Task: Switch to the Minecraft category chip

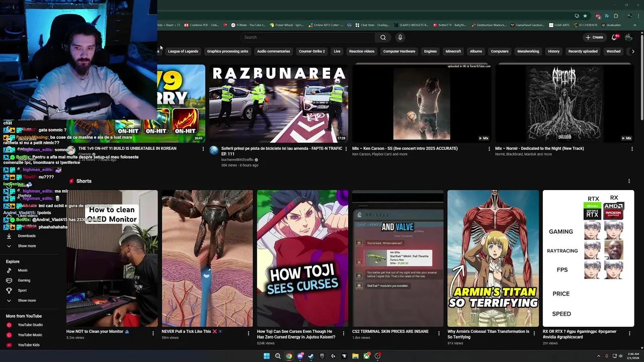Action: [453, 51]
